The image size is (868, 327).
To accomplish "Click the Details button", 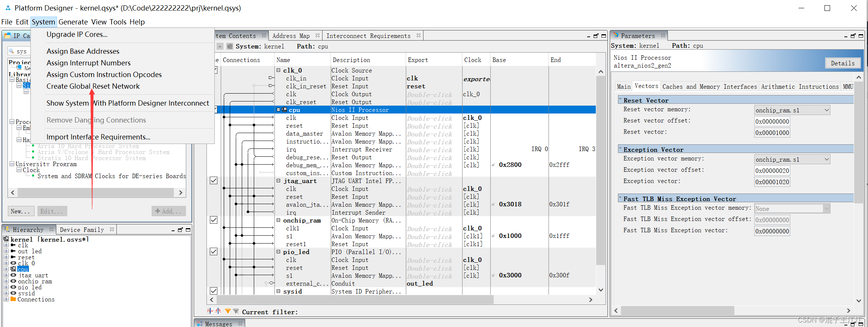I will pyautogui.click(x=842, y=63).
